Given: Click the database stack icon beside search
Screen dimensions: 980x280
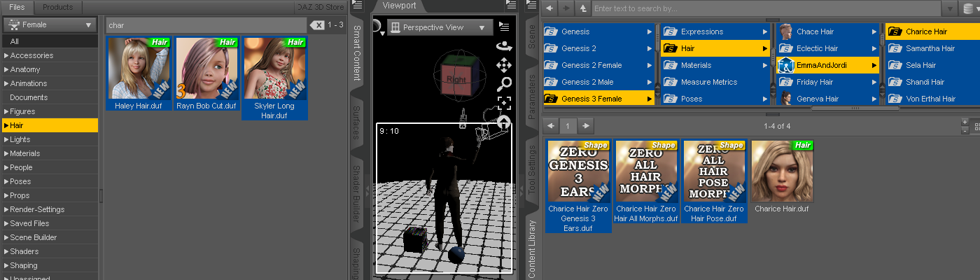Looking at the screenshot, I should tap(969, 8).
